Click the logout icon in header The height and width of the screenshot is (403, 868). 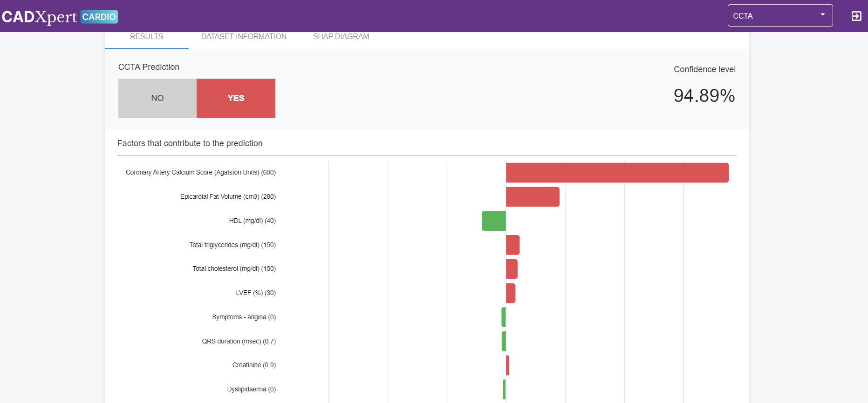click(x=856, y=16)
